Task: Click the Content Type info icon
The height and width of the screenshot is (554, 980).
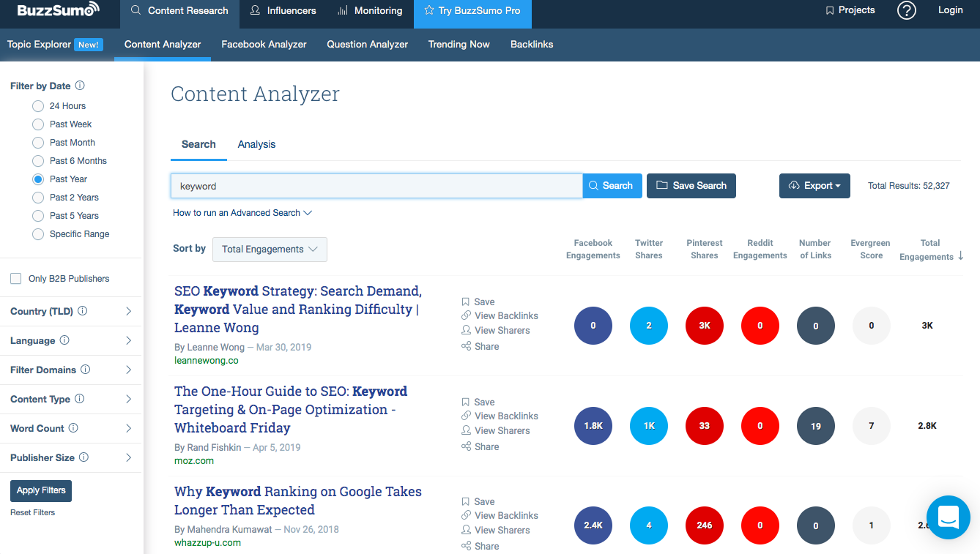Action: tap(79, 399)
